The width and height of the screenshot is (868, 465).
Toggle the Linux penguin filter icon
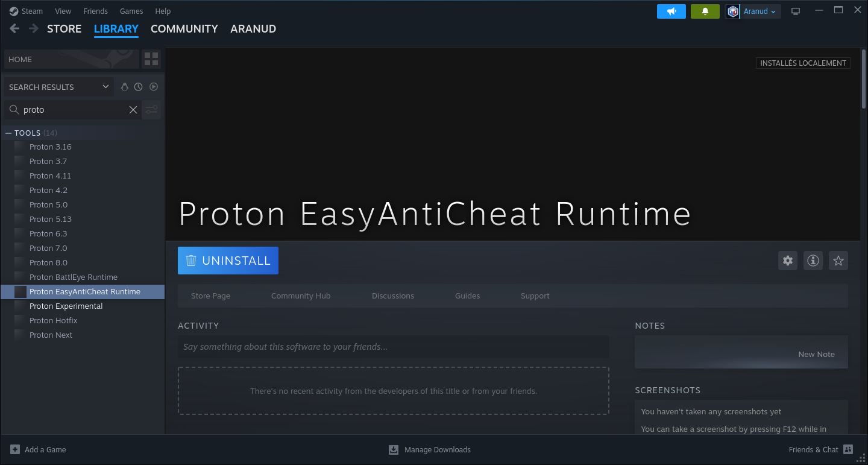[x=125, y=87]
